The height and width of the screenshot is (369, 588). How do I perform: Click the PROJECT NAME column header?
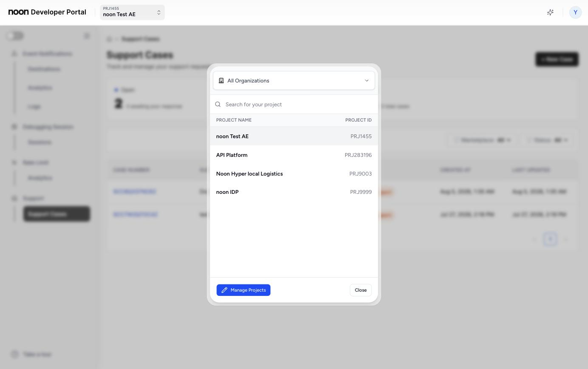[234, 120]
